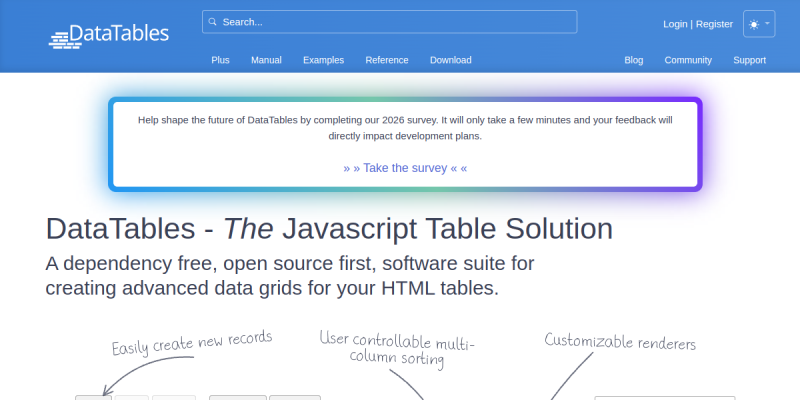Visit the Blog
This screenshot has width=800, height=400.
(x=634, y=60)
